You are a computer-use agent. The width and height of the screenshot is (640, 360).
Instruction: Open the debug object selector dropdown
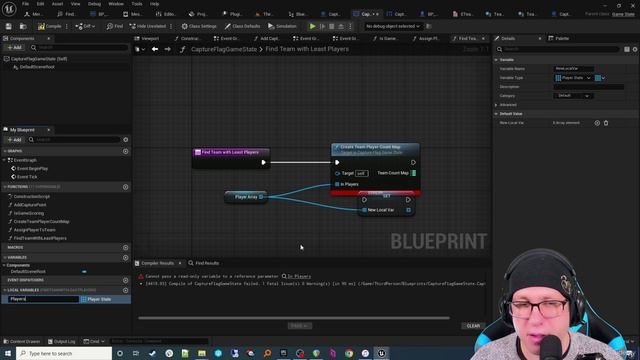click(393, 26)
